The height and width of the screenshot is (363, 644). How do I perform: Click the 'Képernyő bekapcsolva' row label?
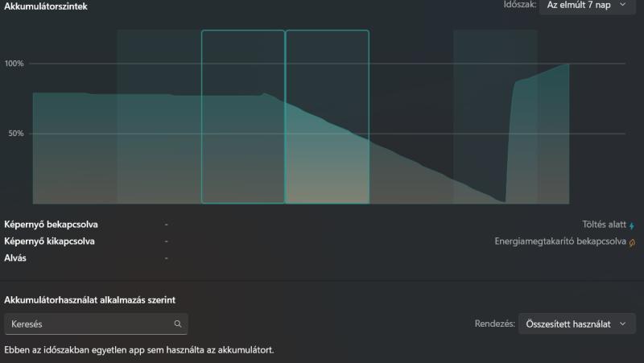pyautogui.click(x=56, y=225)
